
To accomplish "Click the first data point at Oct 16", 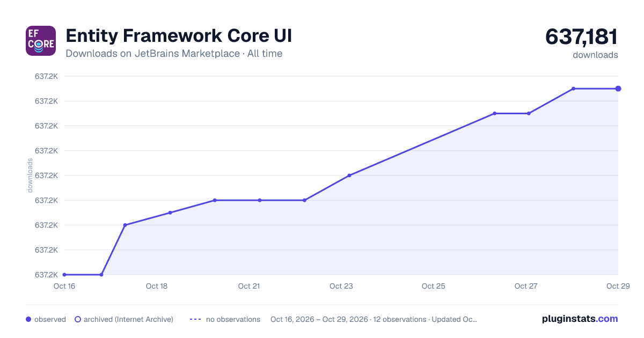I will point(64,275).
